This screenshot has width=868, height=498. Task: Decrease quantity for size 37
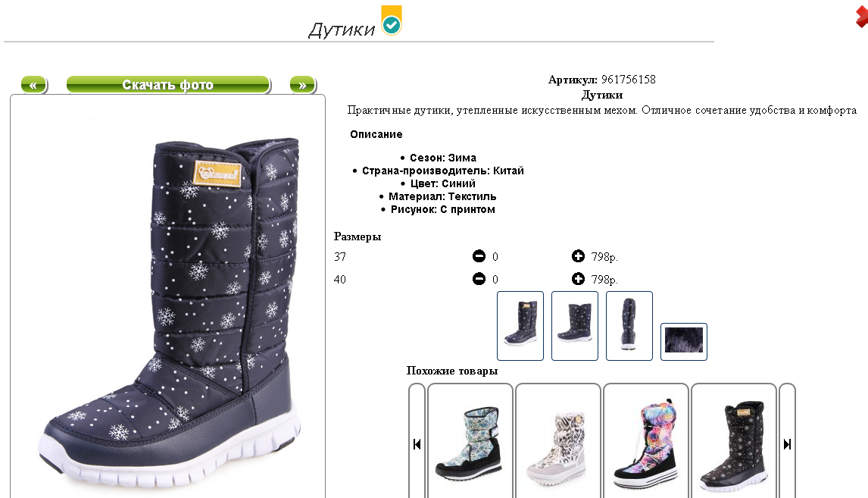479,256
